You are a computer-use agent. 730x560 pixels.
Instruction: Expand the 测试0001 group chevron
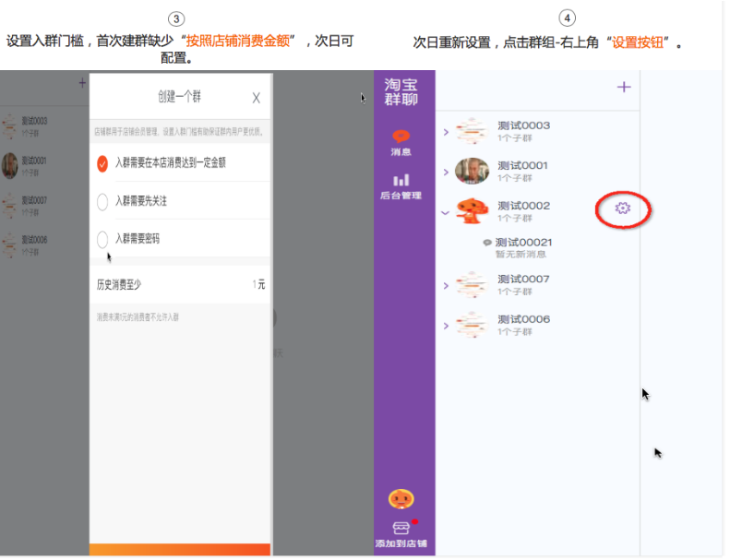447,173
